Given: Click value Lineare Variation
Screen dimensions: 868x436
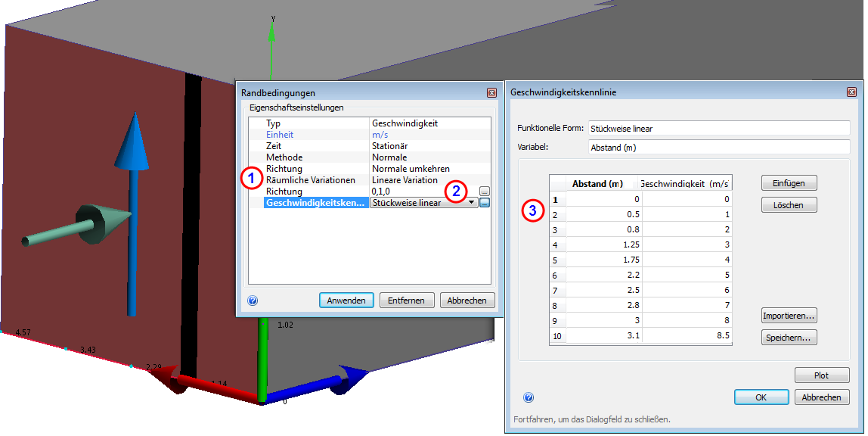Looking at the screenshot, I should (x=405, y=180).
